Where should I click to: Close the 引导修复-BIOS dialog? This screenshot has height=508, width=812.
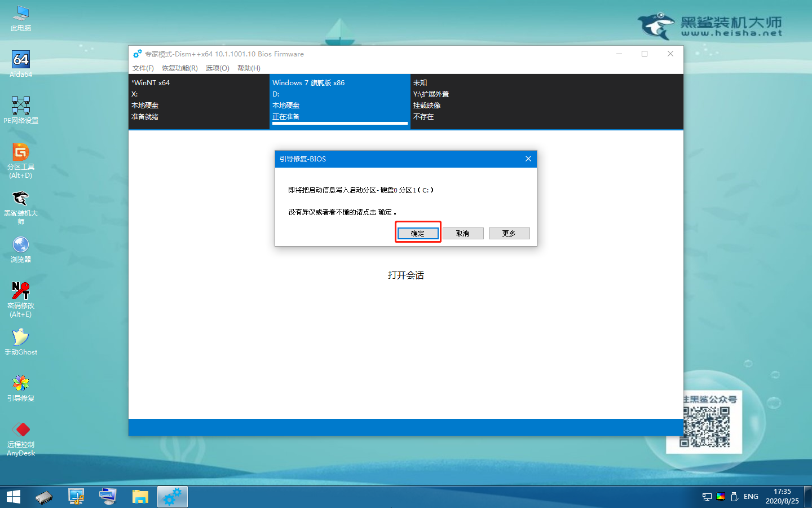[x=528, y=159]
